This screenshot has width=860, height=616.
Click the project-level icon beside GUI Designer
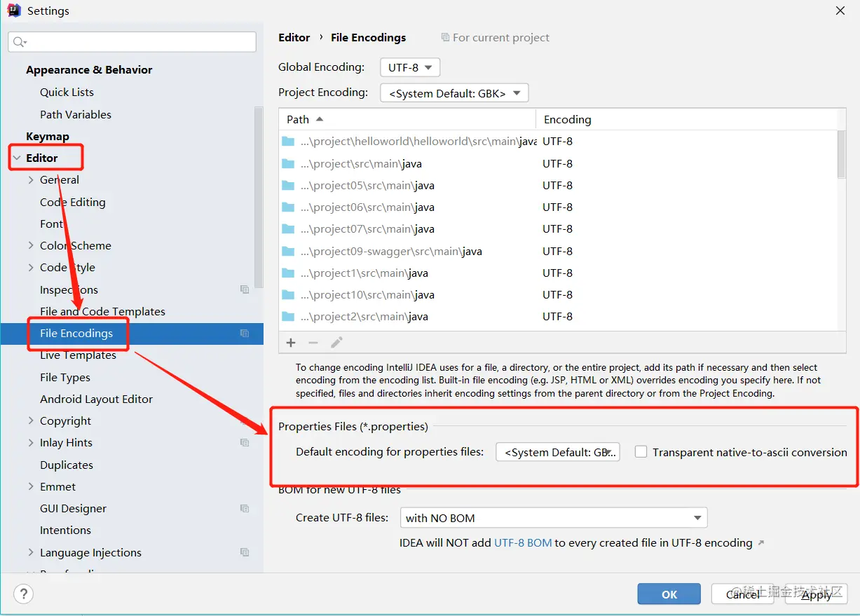click(x=245, y=509)
